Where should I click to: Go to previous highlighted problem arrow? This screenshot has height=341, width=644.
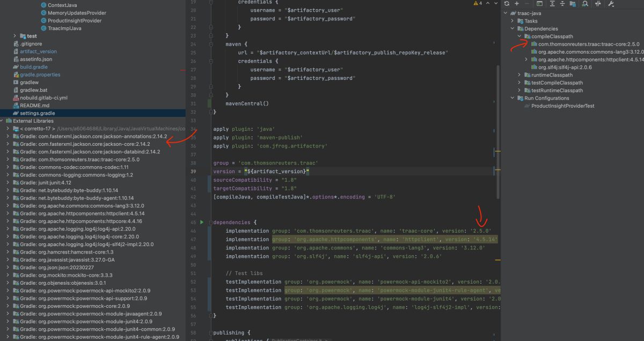487,3
